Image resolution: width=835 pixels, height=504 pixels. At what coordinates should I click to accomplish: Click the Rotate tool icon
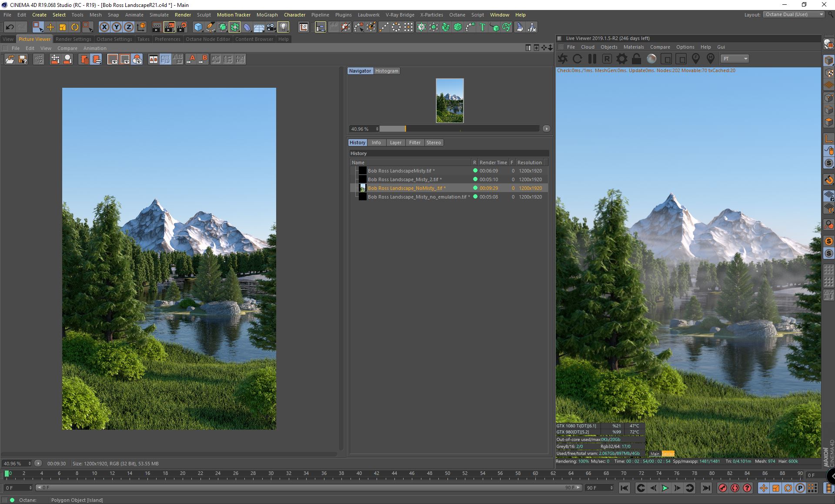click(75, 27)
